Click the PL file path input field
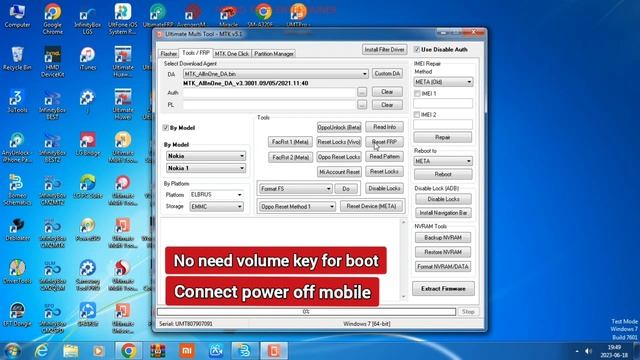The image size is (640, 360). pyautogui.click(x=269, y=105)
